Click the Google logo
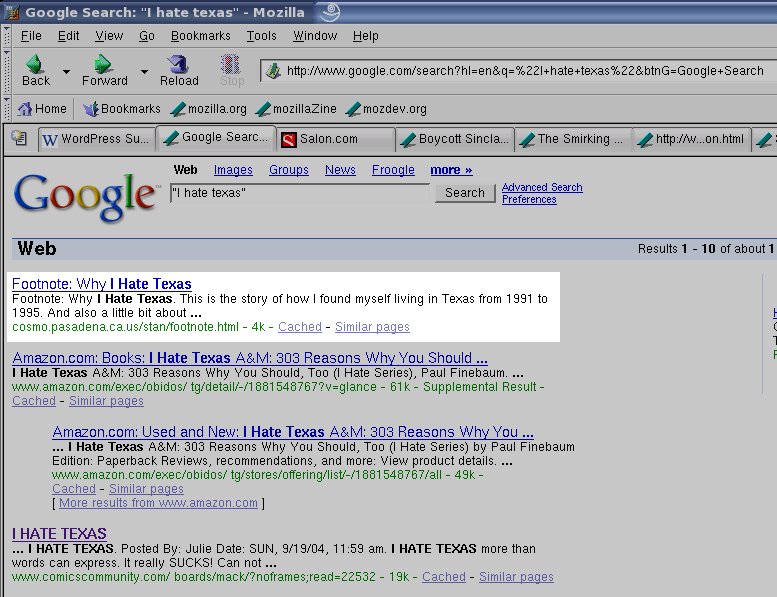Image resolution: width=777 pixels, height=597 pixels. coord(86,196)
